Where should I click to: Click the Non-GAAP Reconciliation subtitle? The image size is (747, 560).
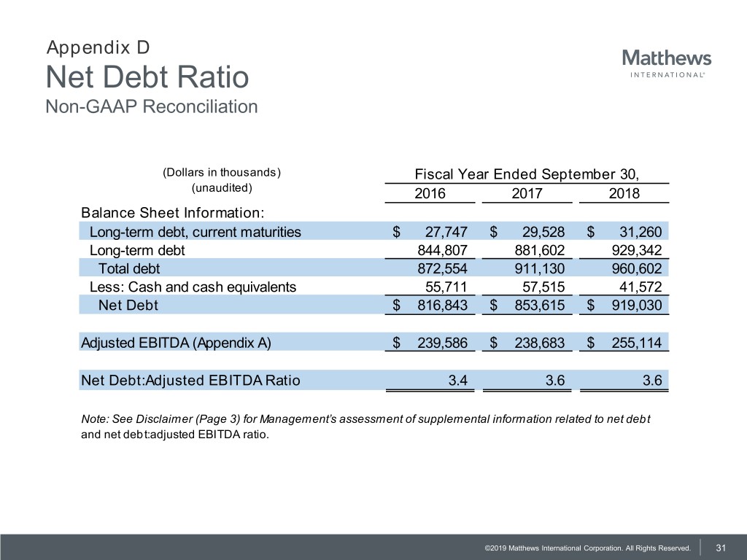click(x=151, y=106)
